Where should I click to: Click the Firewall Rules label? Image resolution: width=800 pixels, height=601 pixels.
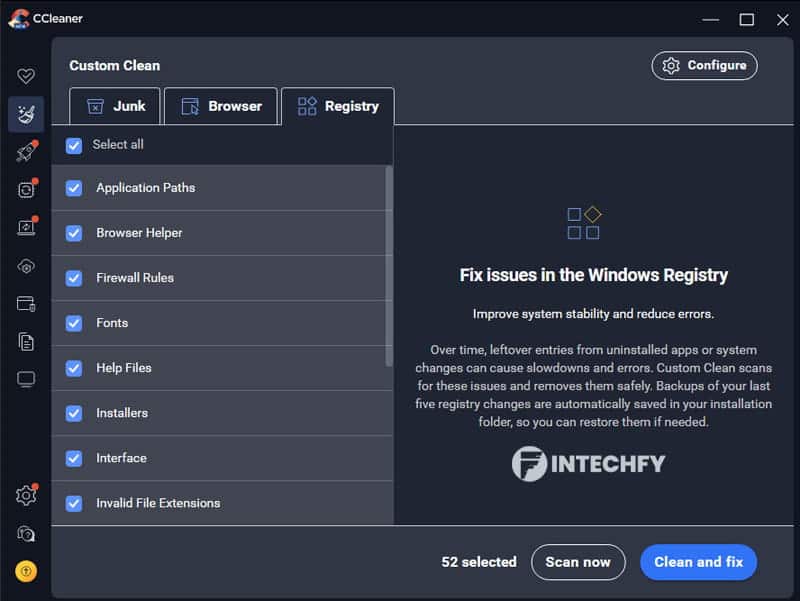[135, 278]
